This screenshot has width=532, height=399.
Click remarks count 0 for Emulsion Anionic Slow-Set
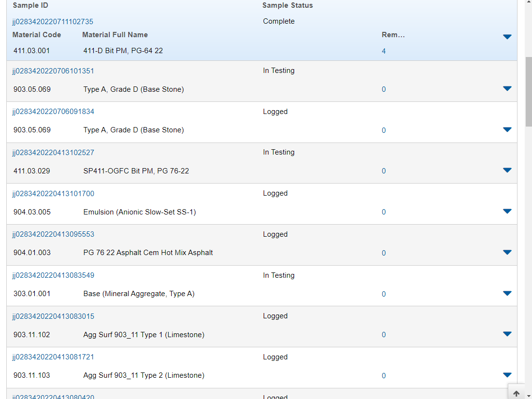pos(384,212)
